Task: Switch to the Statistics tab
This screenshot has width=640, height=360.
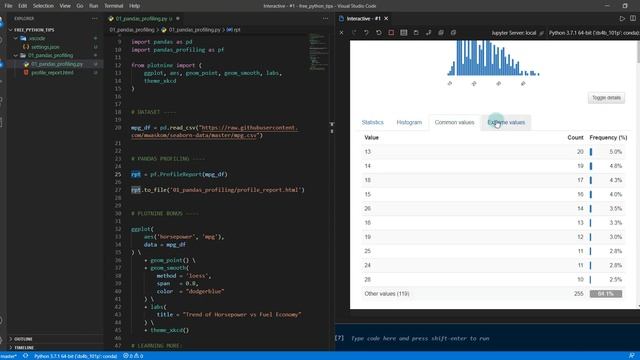Action: point(373,122)
